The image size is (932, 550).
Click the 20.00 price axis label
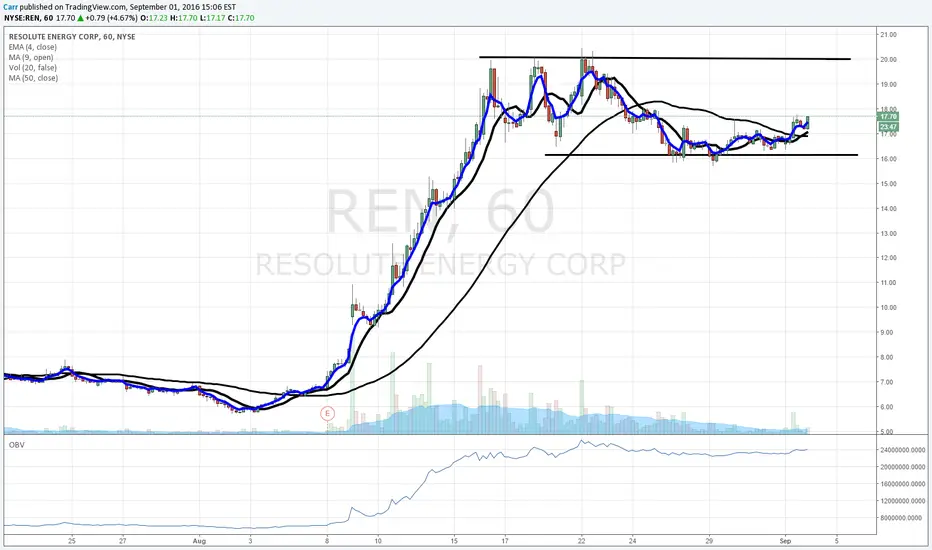point(889,59)
